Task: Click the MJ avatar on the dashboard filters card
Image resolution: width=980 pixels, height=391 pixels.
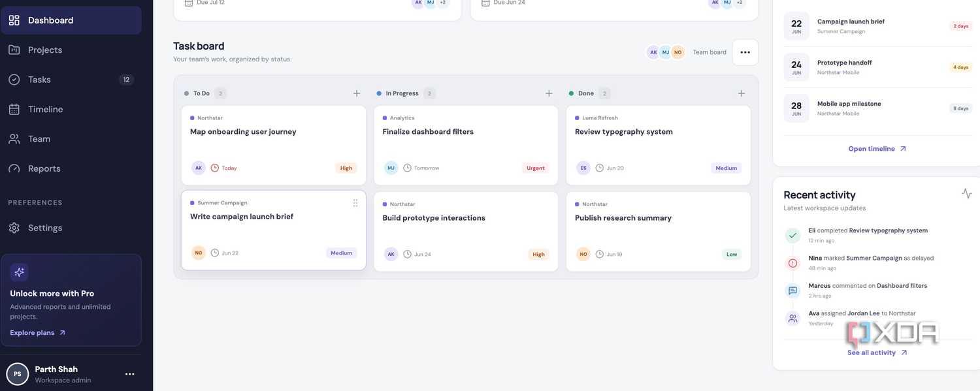Action: pyautogui.click(x=391, y=168)
